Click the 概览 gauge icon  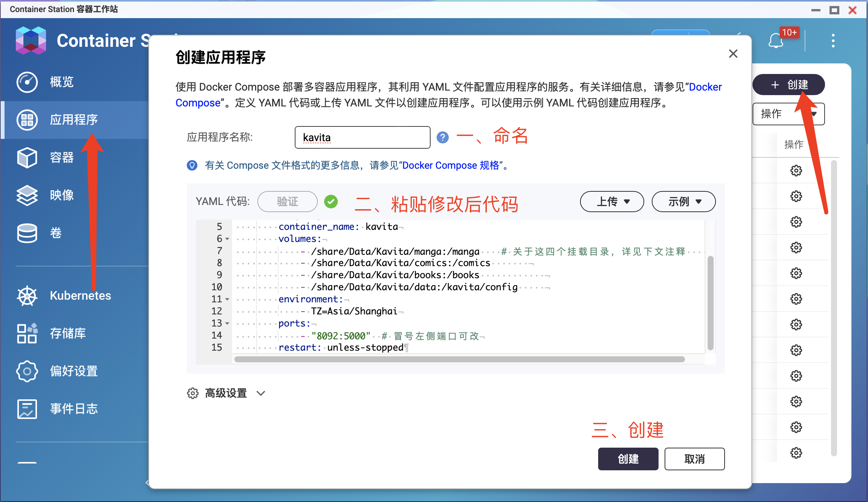tap(27, 82)
